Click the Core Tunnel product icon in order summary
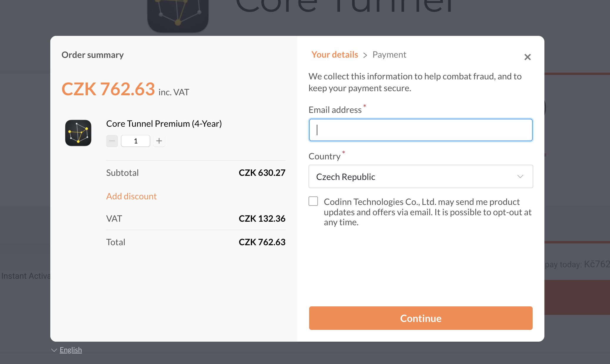 78,133
